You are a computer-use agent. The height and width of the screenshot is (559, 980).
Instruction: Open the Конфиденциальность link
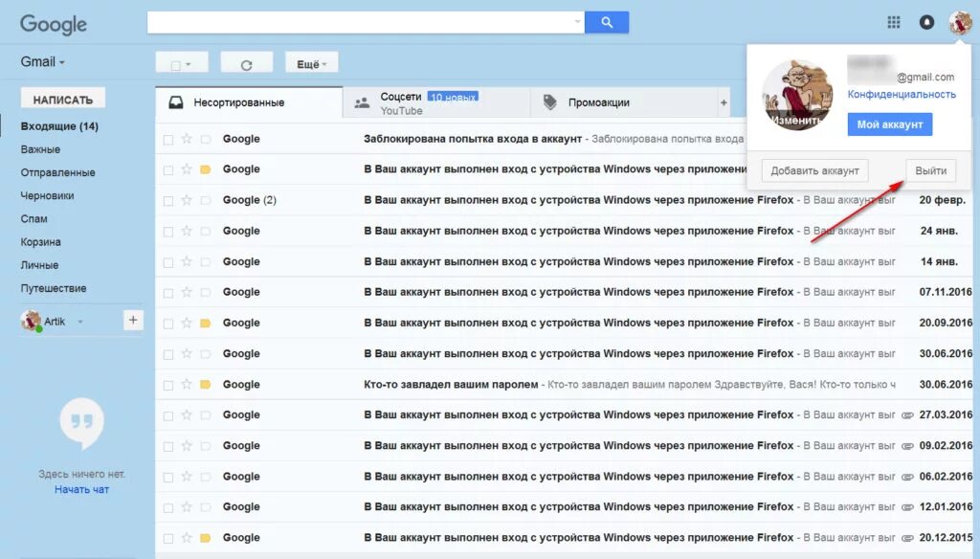902,95
